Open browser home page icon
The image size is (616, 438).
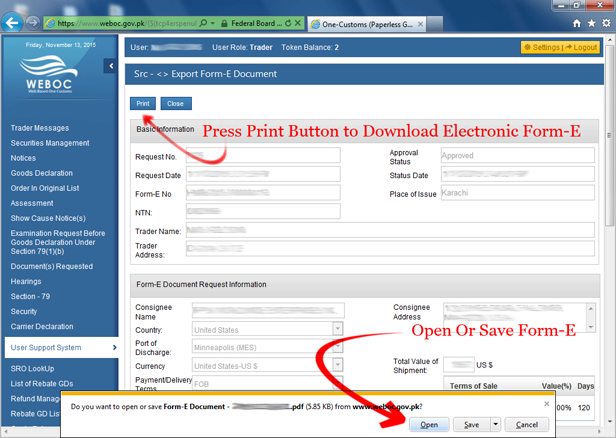point(576,24)
